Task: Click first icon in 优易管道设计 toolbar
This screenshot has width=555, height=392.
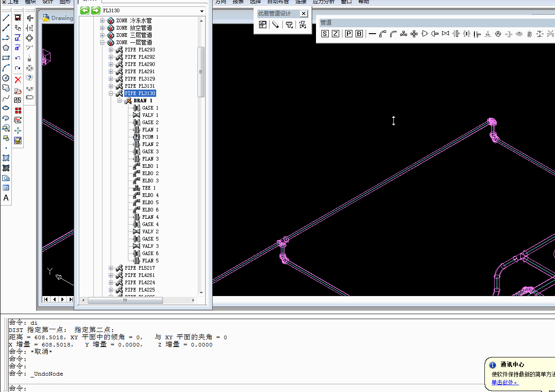Action: point(262,25)
